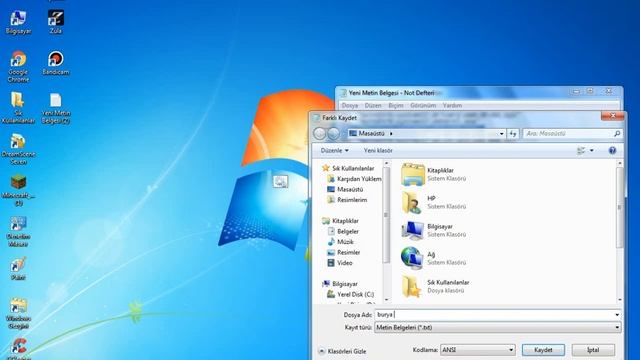Select the Paint desktop shortcut
Viewport: 640px width, 360px height.
18,269
